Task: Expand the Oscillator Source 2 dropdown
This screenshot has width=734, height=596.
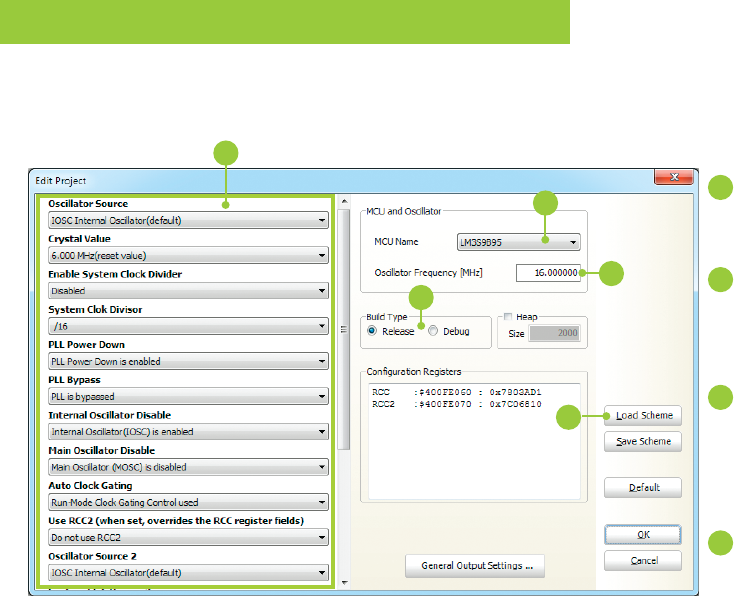Action: pos(188,573)
